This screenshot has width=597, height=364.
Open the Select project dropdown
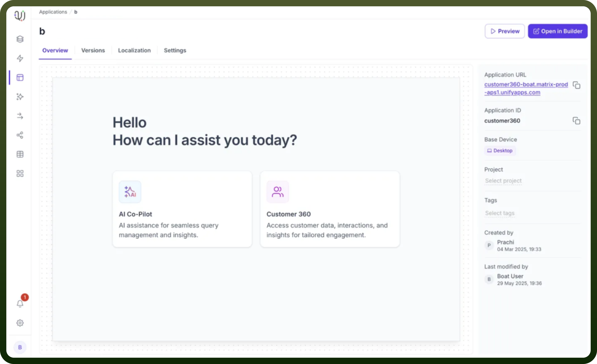(x=503, y=181)
